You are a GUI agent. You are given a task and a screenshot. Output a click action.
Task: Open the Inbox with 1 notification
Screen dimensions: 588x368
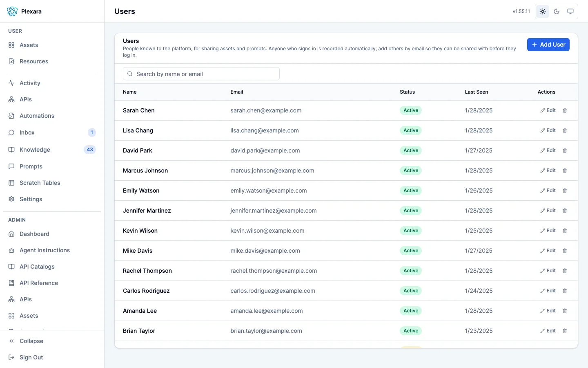52,132
